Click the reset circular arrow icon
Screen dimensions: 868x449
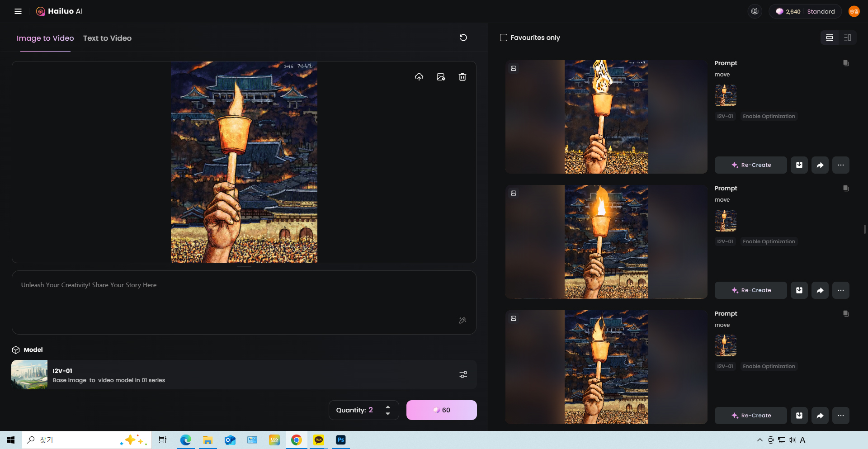(463, 38)
